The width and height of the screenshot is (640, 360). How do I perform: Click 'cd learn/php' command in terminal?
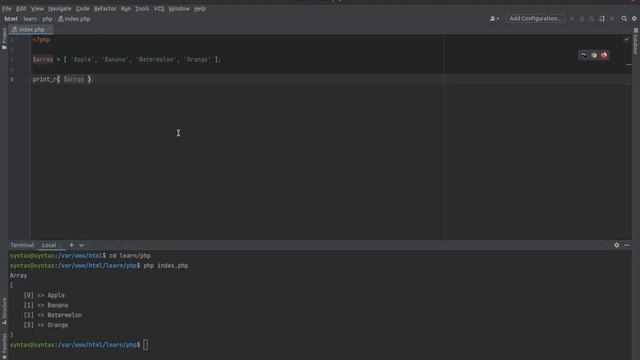coord(130,256)
